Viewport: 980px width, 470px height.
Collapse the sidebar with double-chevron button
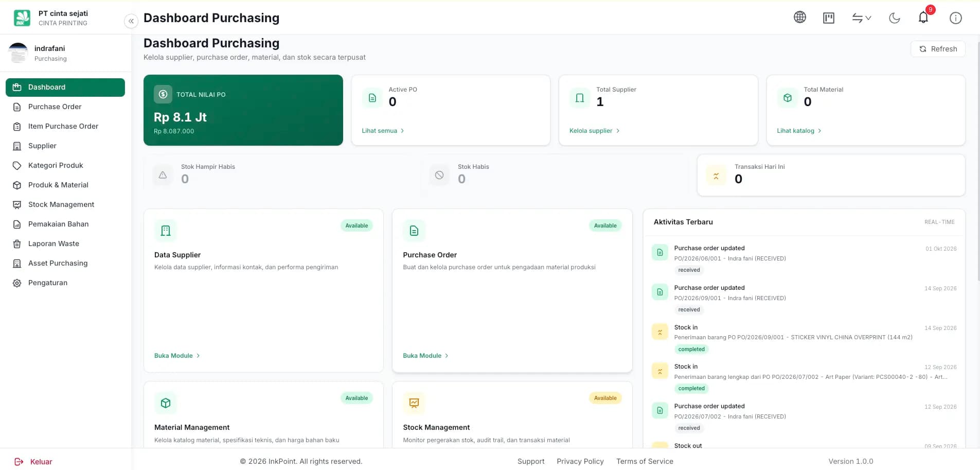(131, 21)
